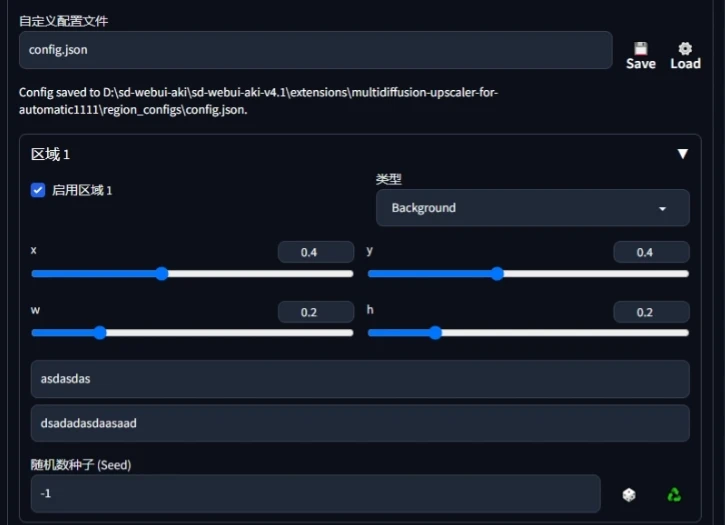
Task: Click the dice randomize seed icon
Action: point(629,495)
